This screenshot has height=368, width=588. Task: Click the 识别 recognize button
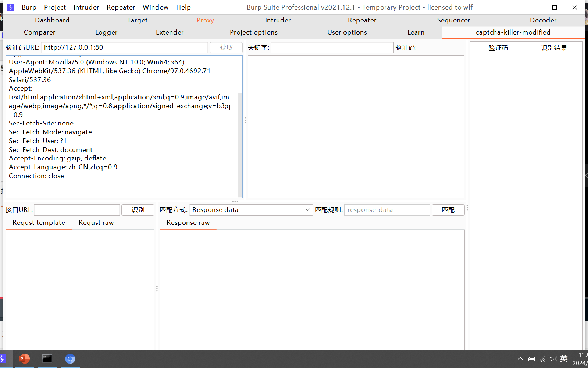click(138, 210)
